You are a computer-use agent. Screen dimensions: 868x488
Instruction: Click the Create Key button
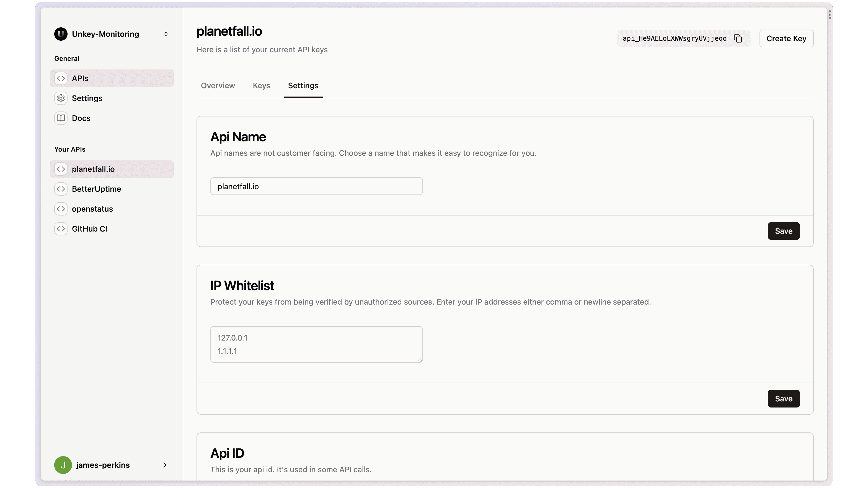(x=786, y=38)
